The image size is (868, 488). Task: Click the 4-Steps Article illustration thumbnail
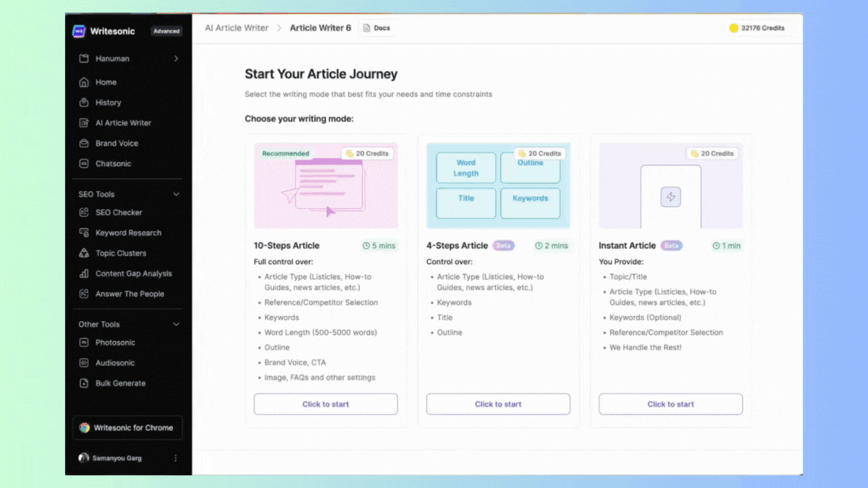498,185
